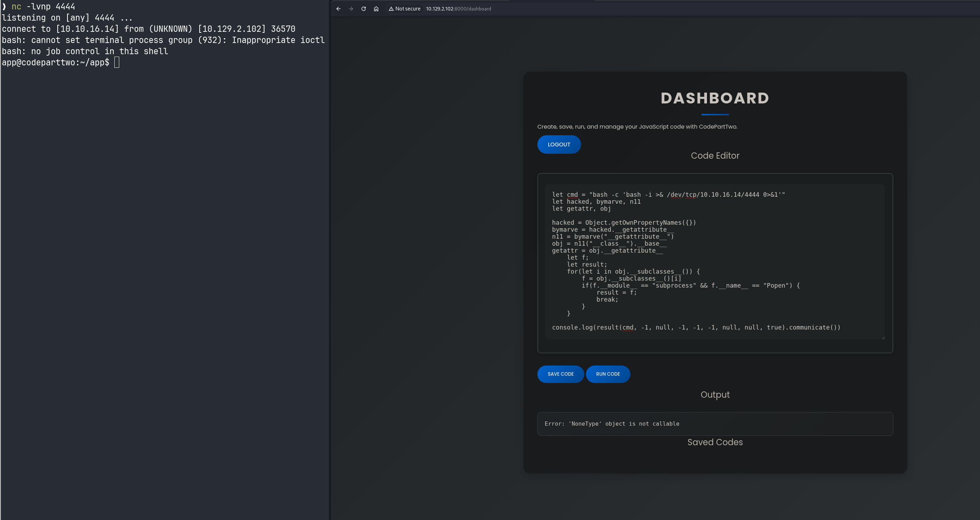This screenshot has width=980, height=520.
Task: Open the Not secure site info
Action: [404, 9]
